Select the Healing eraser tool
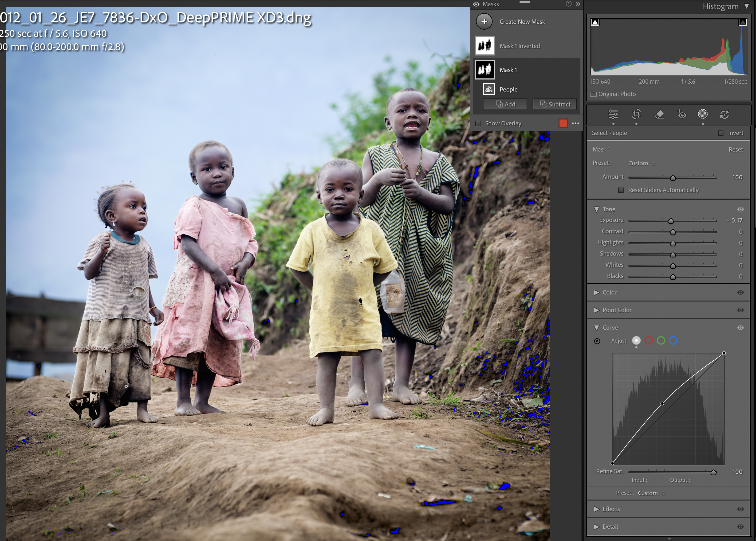756x541 pixels. click(x=659, y=115)
